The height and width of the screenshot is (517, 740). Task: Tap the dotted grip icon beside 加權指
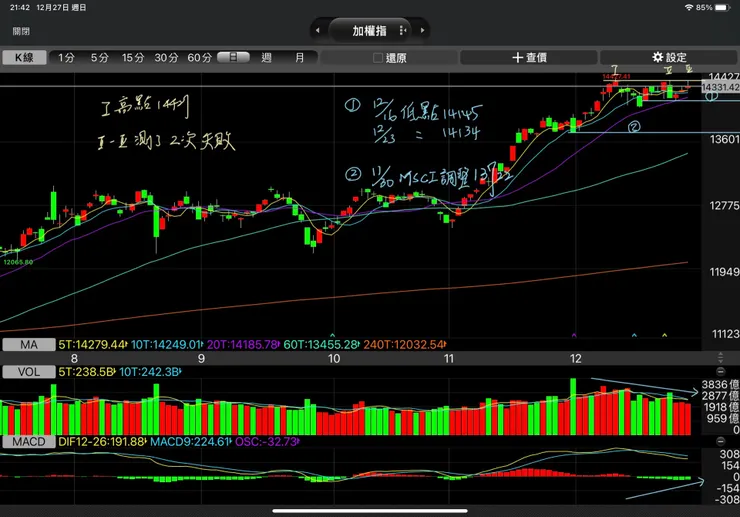coord(403,30)
